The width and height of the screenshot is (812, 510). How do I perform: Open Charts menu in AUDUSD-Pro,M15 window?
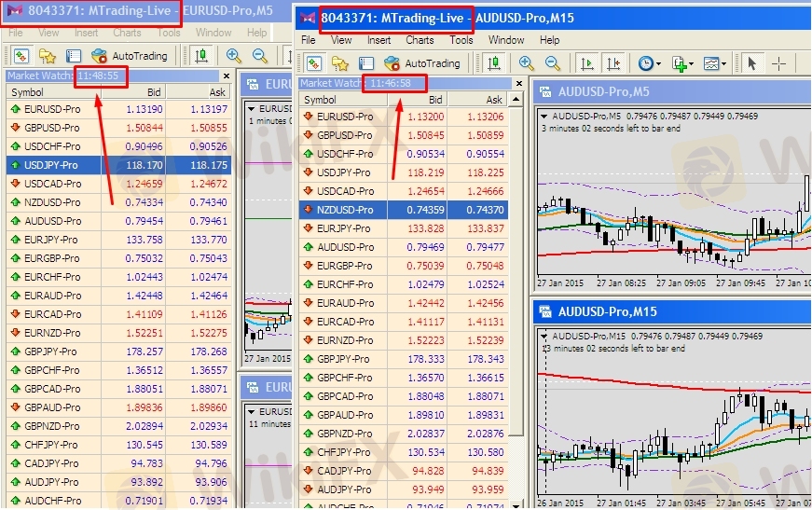[420, 40]
